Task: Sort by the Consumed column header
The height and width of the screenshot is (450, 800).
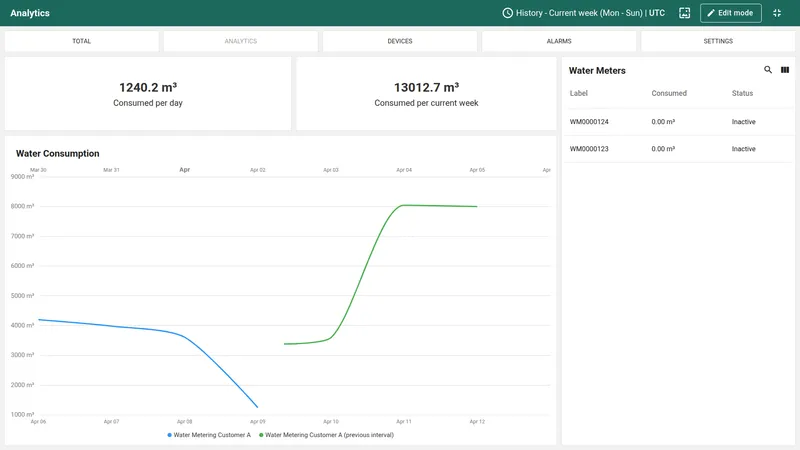Action: pos(669,93)
